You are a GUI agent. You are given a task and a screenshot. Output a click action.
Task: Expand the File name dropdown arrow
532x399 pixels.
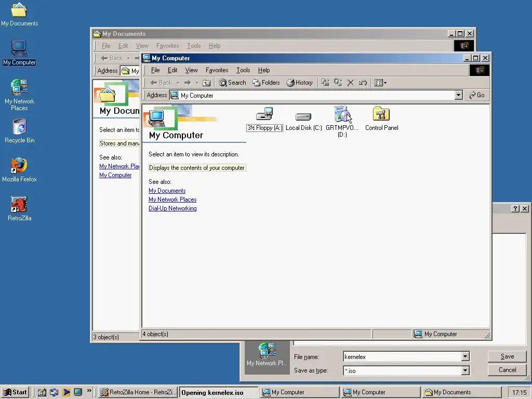point(465,356)
